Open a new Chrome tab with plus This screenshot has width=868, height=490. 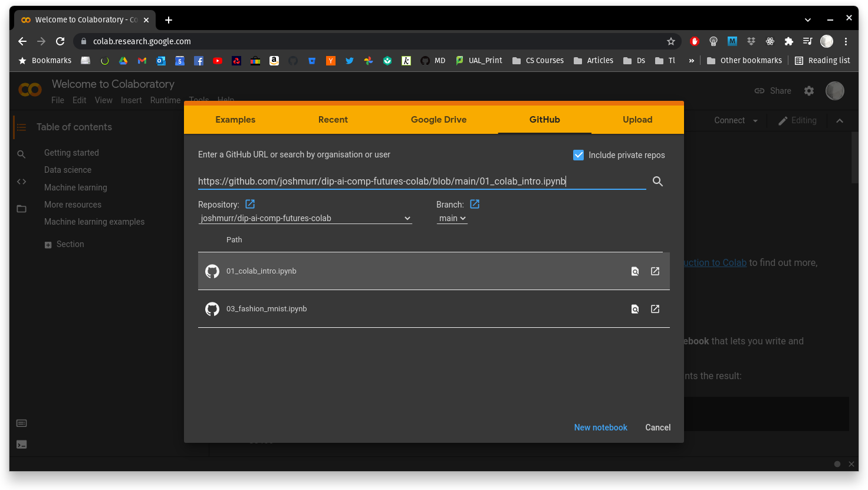[x=169, y=20]
